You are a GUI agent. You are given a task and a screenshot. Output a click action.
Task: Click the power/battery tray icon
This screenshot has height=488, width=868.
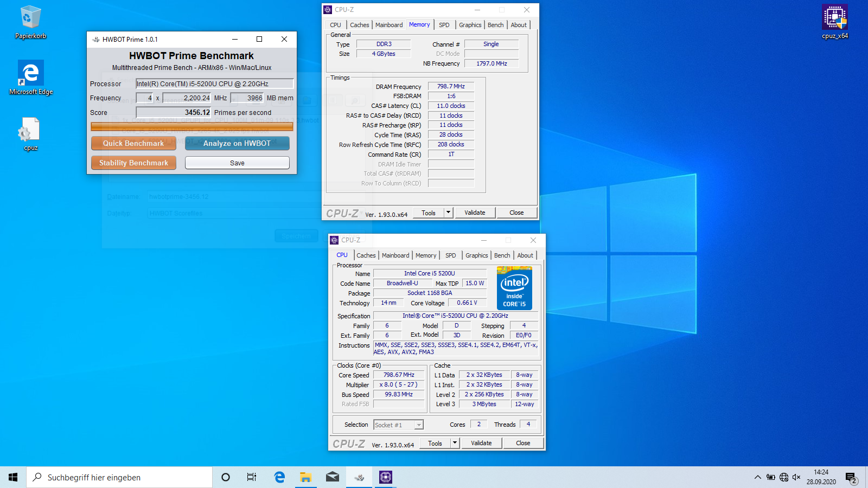point(771,477)
